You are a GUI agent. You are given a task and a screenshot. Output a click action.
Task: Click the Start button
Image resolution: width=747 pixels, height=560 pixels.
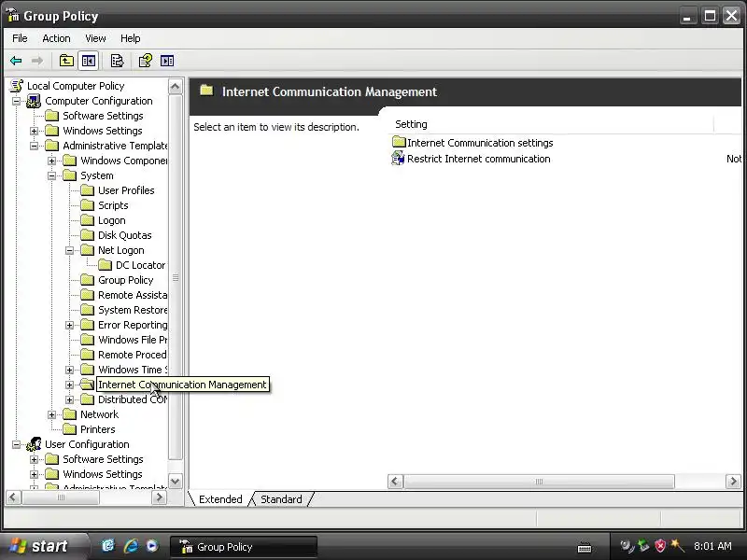tap(43, 546)
